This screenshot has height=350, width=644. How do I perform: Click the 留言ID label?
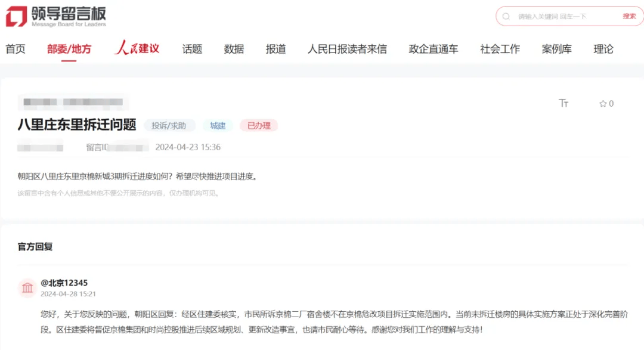97,147
